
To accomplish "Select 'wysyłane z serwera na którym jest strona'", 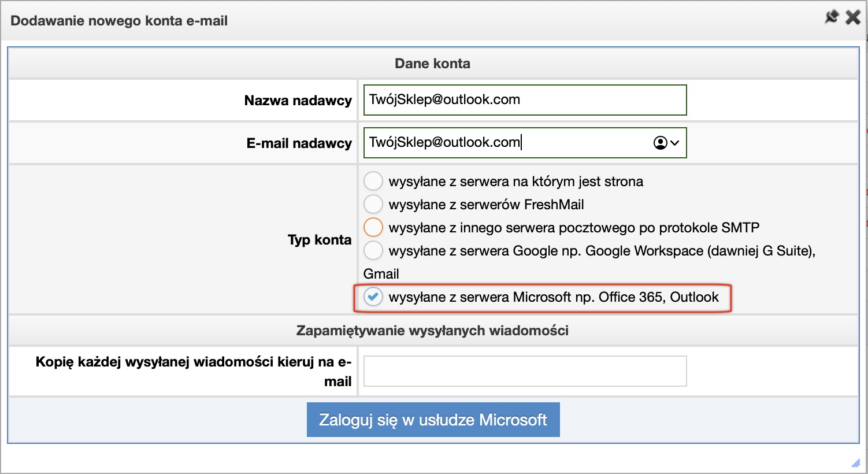I will pos(373,181).
